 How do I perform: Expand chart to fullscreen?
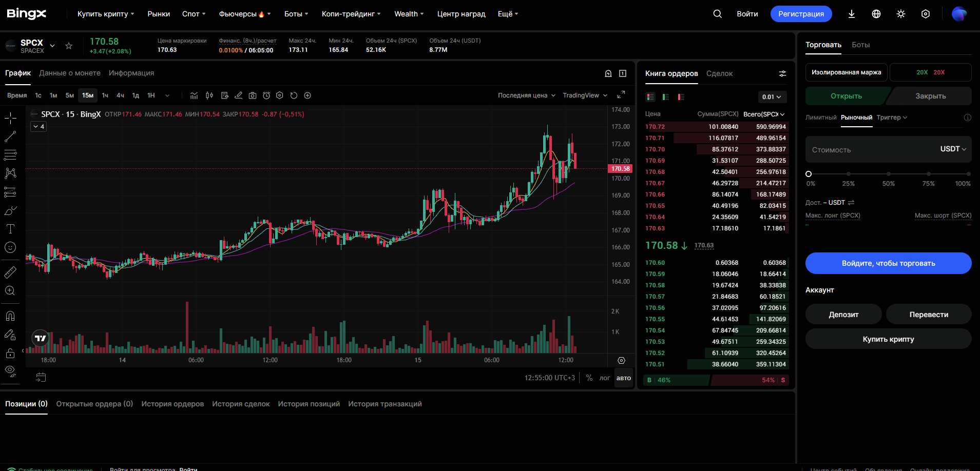click(621, 95)
